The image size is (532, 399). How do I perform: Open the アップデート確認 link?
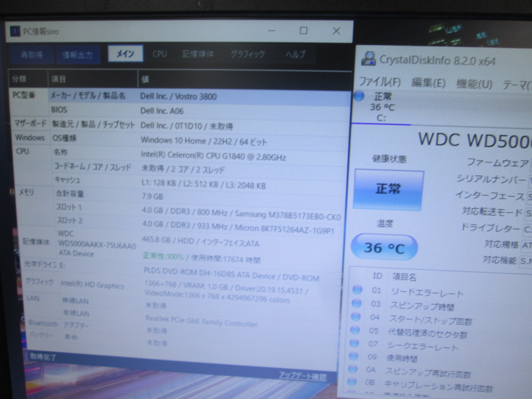pos(303,376)
